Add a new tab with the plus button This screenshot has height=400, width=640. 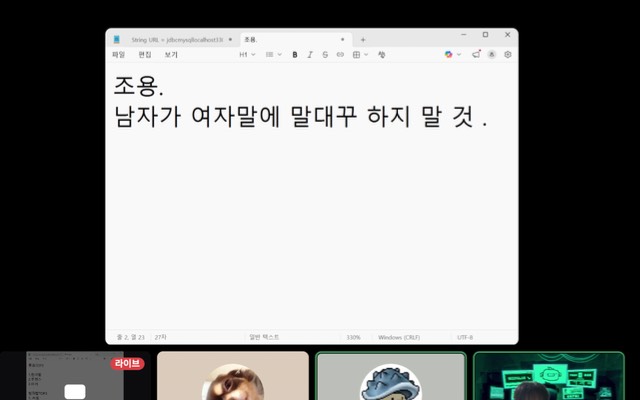point(363,40)
